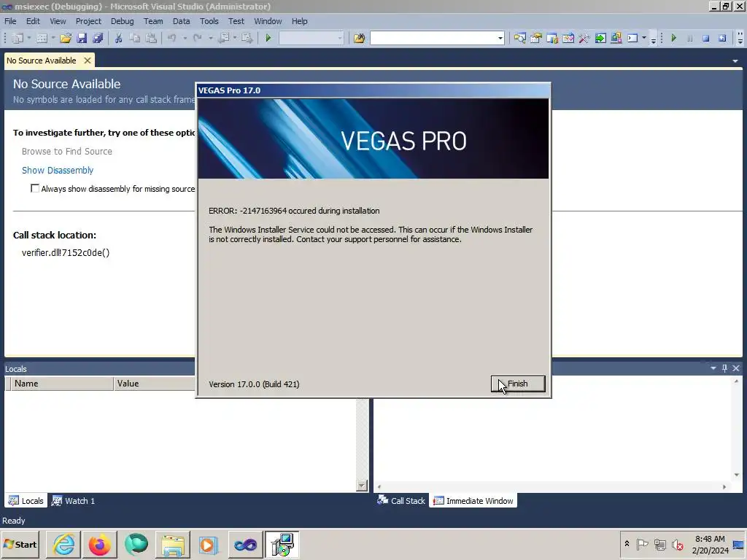Click the Value column header in Locals

tap(155, 384)
